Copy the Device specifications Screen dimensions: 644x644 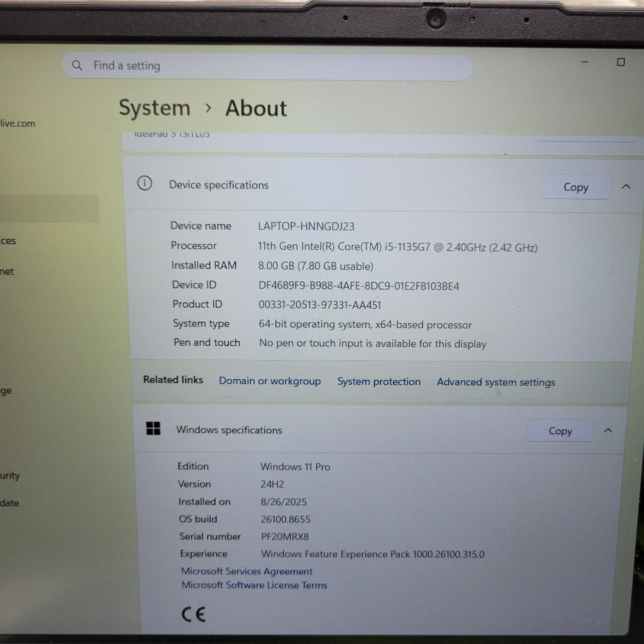pos(576,187)
